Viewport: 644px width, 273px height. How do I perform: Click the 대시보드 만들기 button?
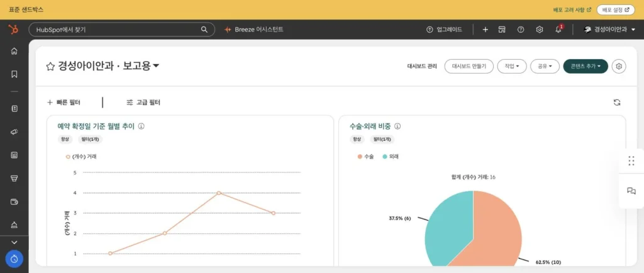469,66
